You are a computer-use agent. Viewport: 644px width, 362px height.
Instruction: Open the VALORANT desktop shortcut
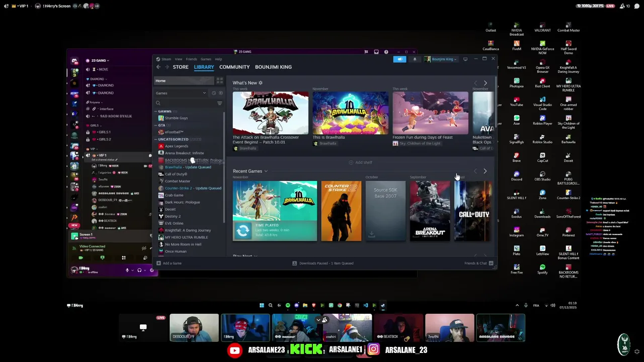tap(542, 27)
